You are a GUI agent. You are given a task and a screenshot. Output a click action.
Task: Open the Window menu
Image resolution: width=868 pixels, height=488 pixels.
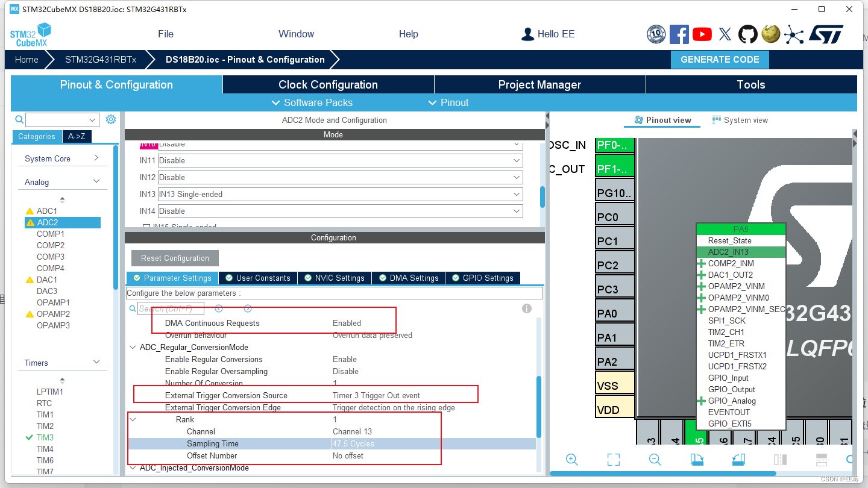[296, 34]
